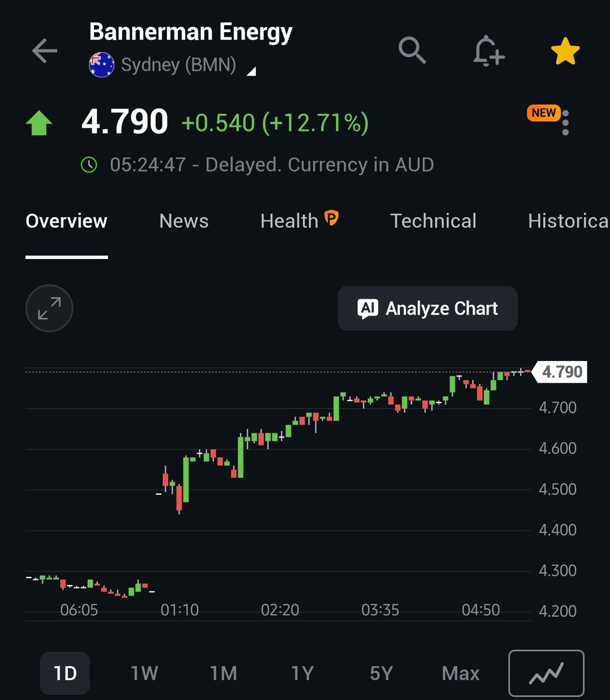Image resolution: width=610 pixels, height=700 pixels.
Task: Add a price alert via the bell icon
Action: pyautogui.click(x=488, y=51)
